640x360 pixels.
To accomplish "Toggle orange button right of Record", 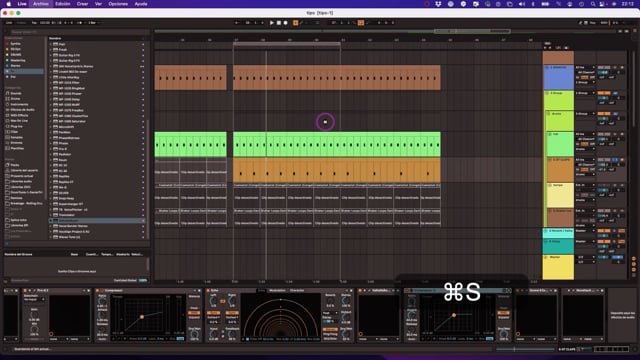I will point(296,23).
